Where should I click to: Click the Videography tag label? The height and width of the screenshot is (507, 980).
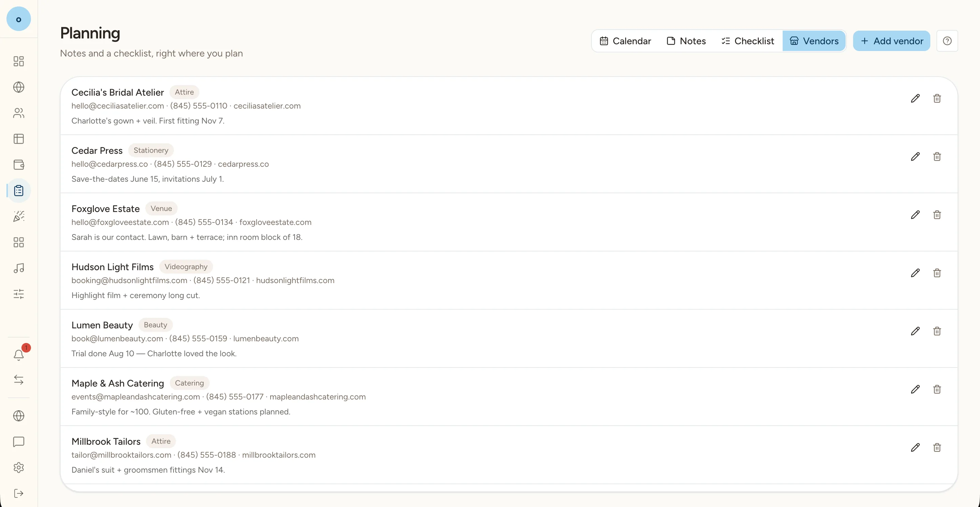186,267
